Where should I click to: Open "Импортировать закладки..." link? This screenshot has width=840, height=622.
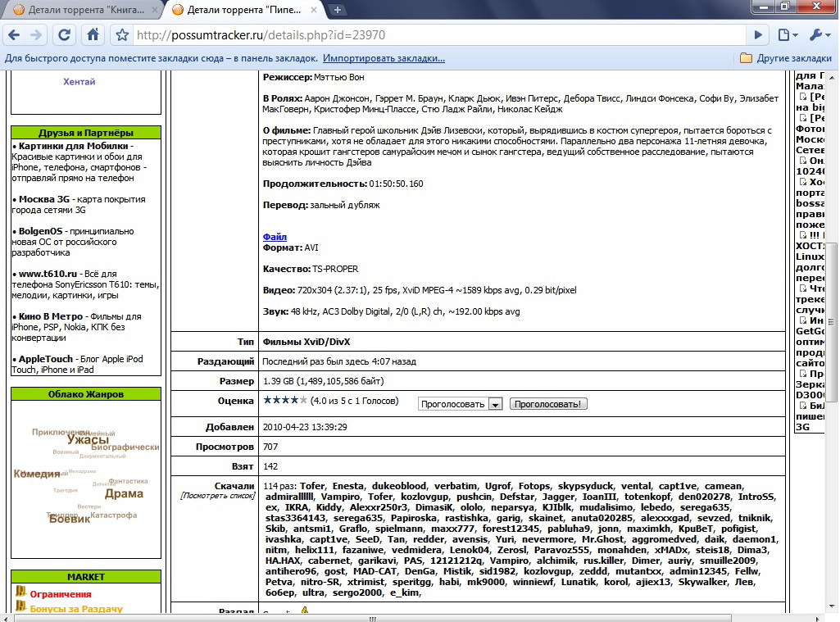click(x=384, y=58)
